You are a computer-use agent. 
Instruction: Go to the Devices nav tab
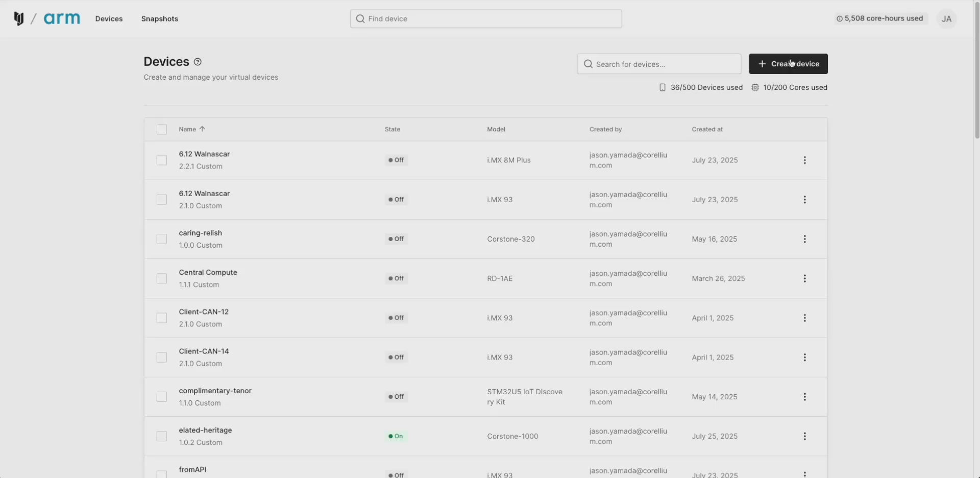[x=109, y=19]
